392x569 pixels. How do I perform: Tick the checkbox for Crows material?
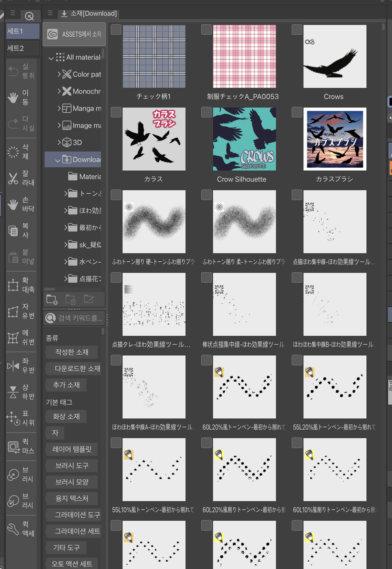coord(297,29)
